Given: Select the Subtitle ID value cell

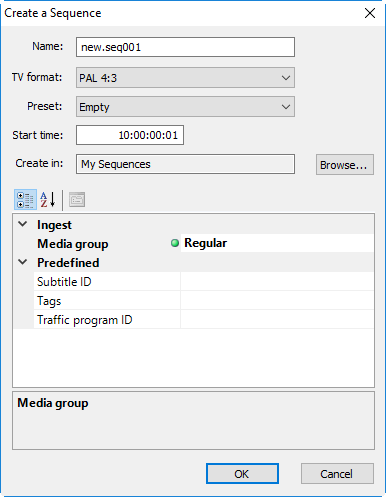Looking at the screenshot, I should pyautogui.click(x=277, y=281).
